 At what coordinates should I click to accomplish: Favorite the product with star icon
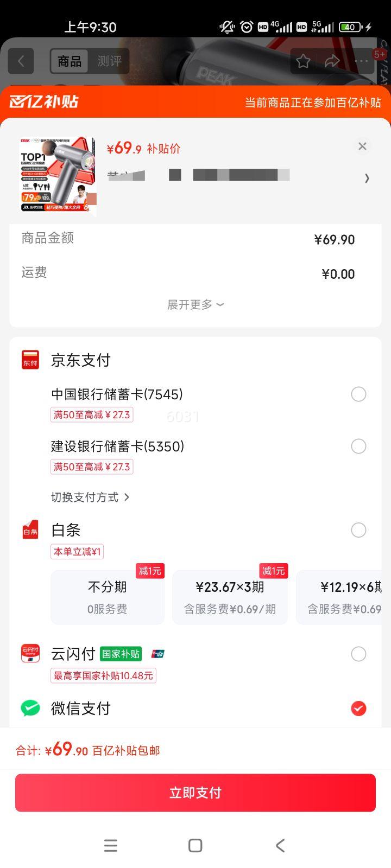[x=303, y=61]
